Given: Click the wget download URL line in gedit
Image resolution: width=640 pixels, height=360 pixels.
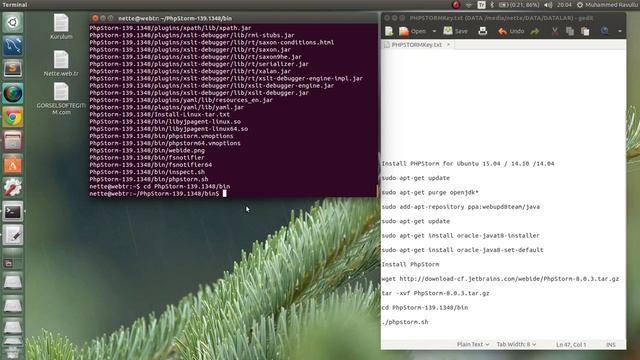Looking at the screenshot, I should point(500,279).
